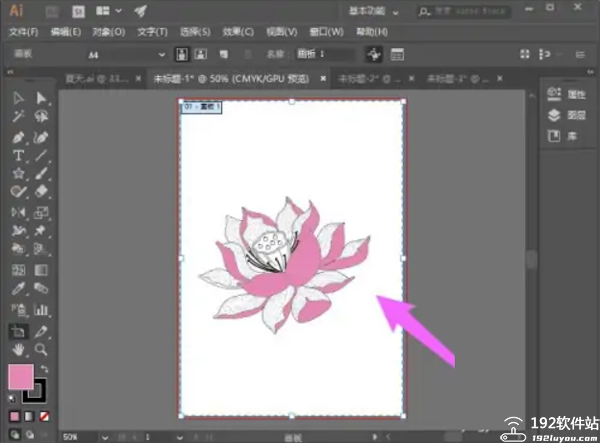Click the pink fill color swatch

(x=20, y=378)
